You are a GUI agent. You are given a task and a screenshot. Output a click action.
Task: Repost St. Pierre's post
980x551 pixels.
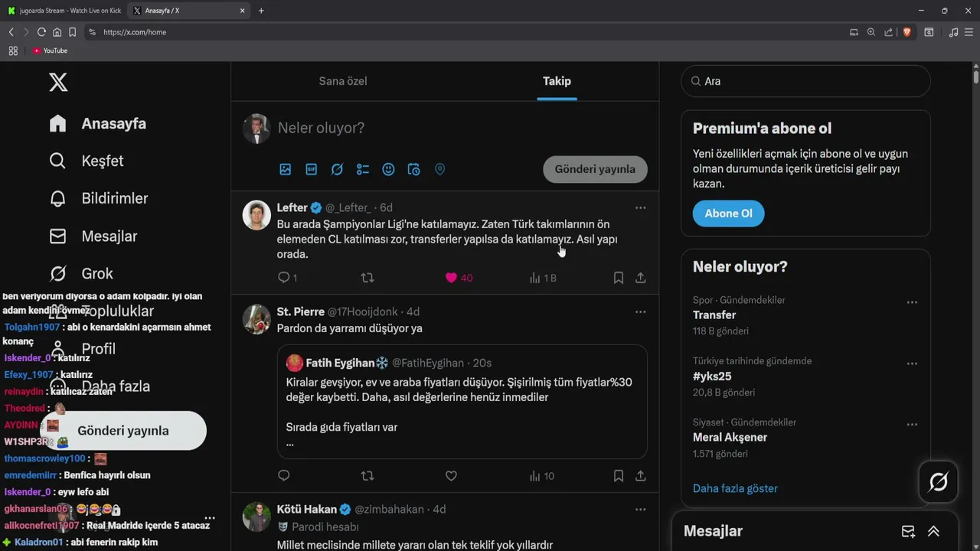tap(367, 476)
